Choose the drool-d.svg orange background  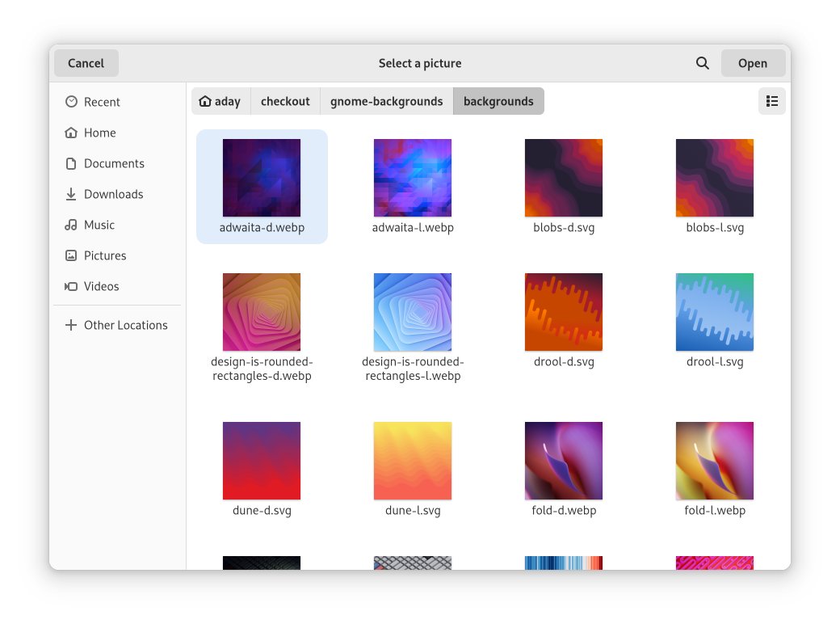pyautogui.click(x=563, y=312)
